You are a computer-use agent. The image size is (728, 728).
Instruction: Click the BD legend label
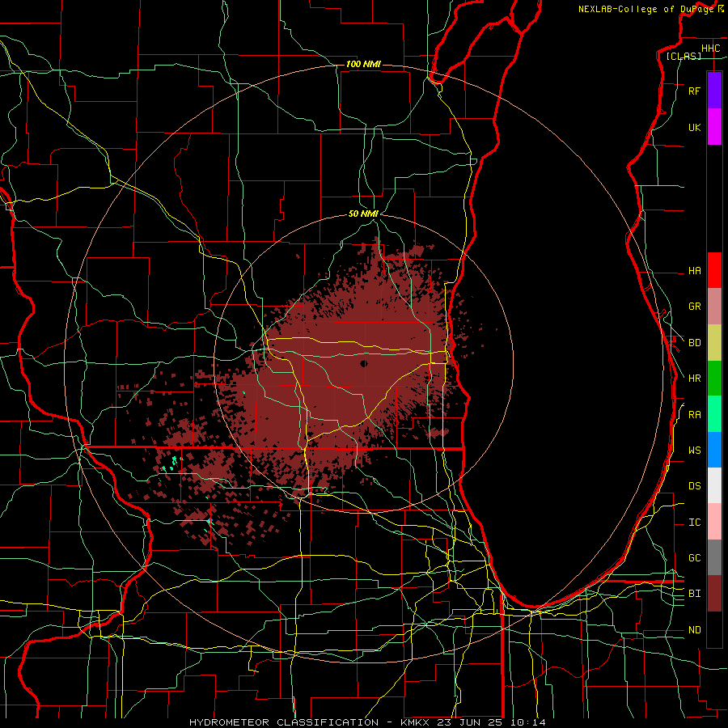pos(694,343)
